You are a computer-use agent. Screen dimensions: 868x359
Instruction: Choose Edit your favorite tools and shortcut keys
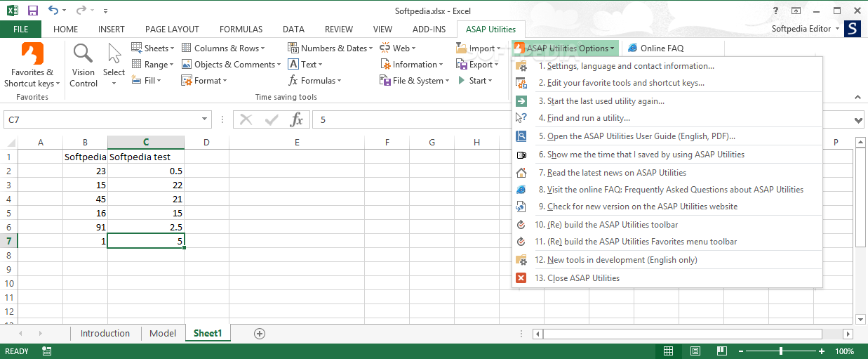pyautogui.click(x=667, y=83)
